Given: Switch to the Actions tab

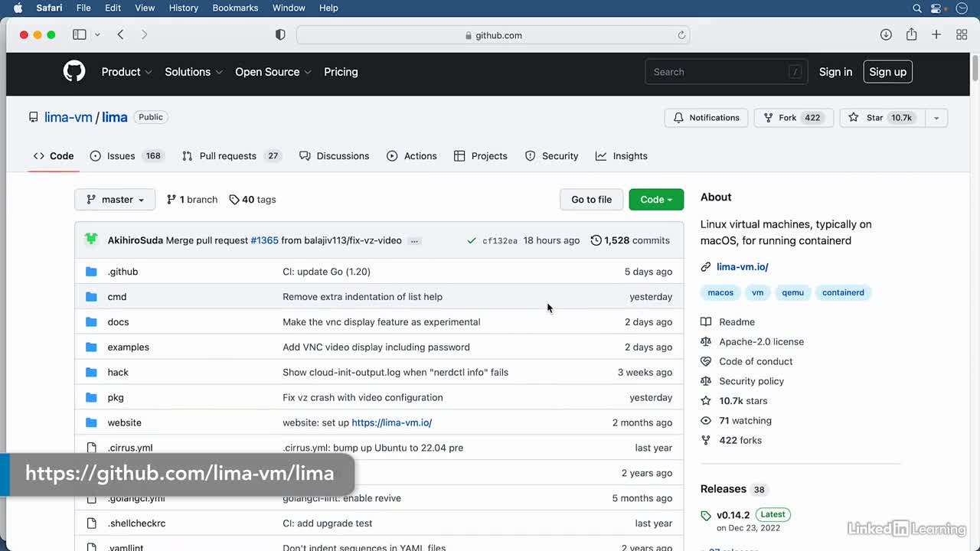Looking at the screenshot, I should 412,156.
